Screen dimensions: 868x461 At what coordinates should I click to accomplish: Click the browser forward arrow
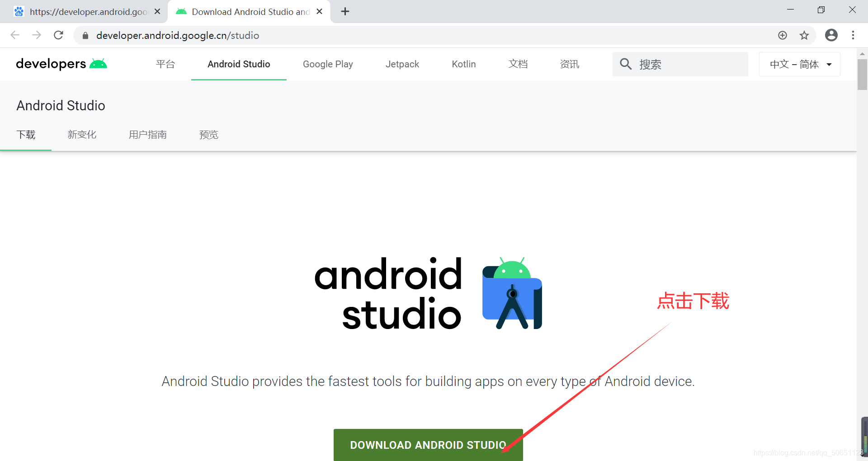click(x=37, y=35)
